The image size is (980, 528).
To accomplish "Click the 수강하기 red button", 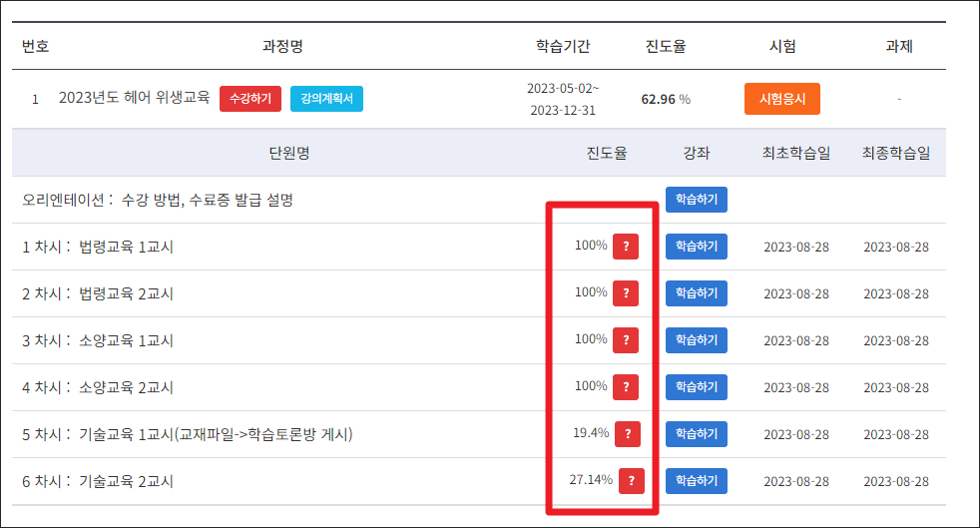I will coord(250,99).
